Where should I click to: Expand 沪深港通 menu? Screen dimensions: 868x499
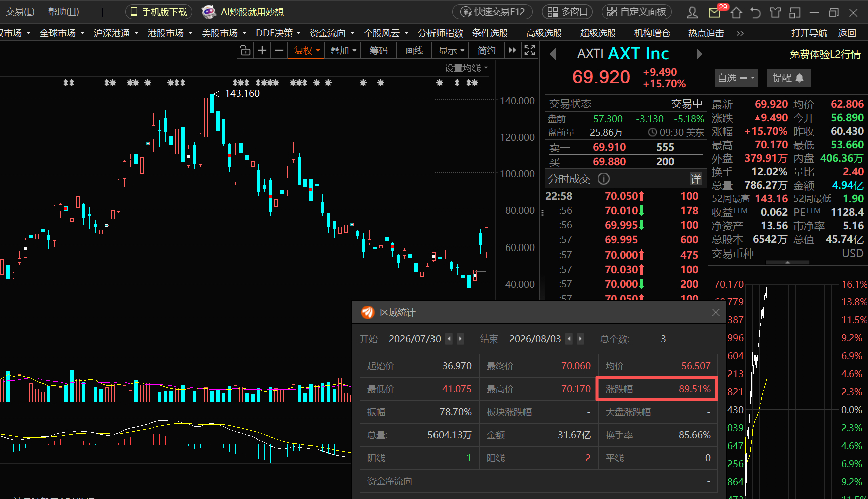(x=116, y=33)
